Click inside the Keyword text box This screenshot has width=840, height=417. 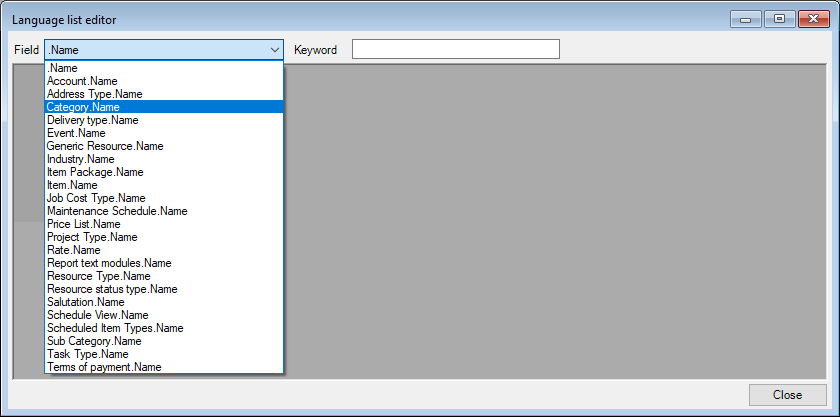pos(455,49)
